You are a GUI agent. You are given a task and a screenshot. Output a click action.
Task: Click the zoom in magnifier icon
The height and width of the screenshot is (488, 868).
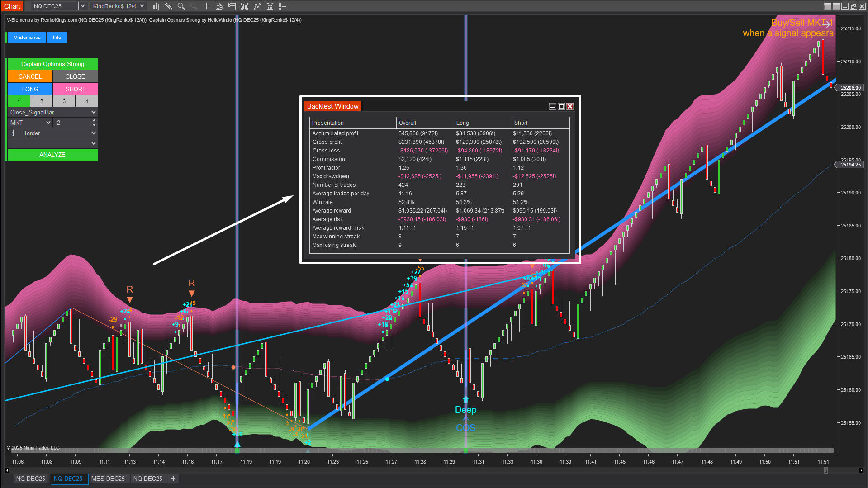point(181,6)
